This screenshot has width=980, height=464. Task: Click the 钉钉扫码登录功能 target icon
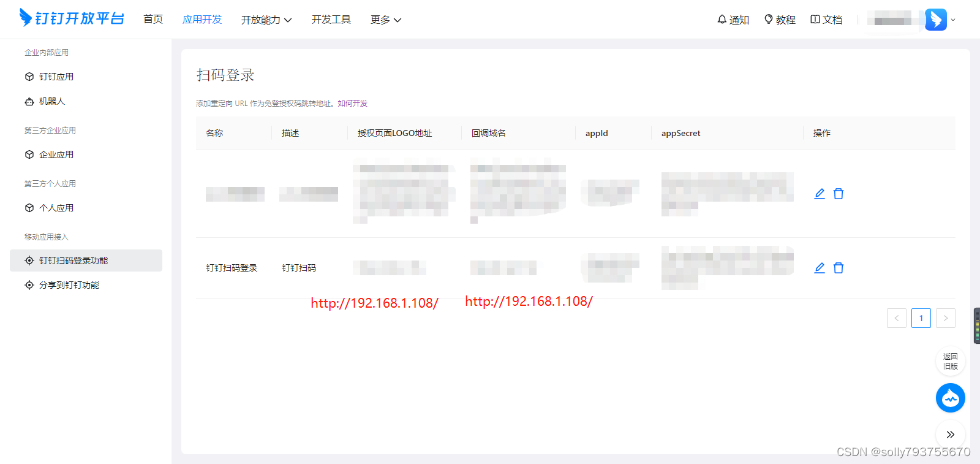click(x=29, y=261)
